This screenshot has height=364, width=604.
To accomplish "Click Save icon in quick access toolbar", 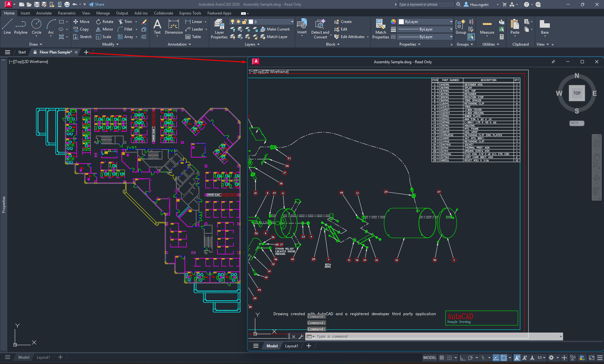I will pos(37,4).
